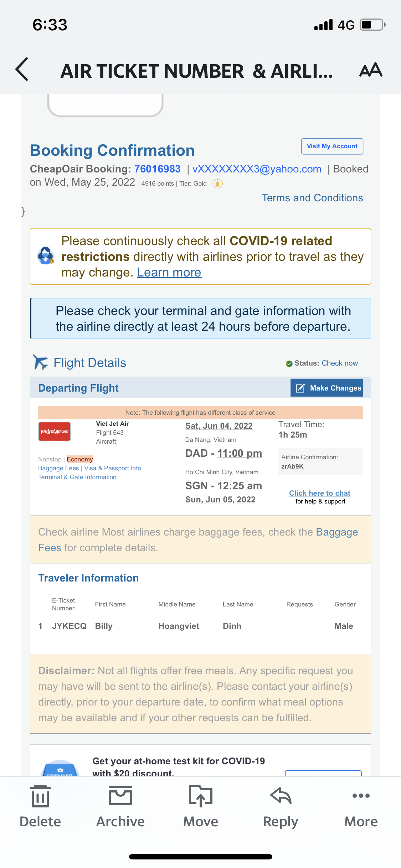Open Terminal & Gate Information link
This screenshot has height=868, width=401.
77,477
